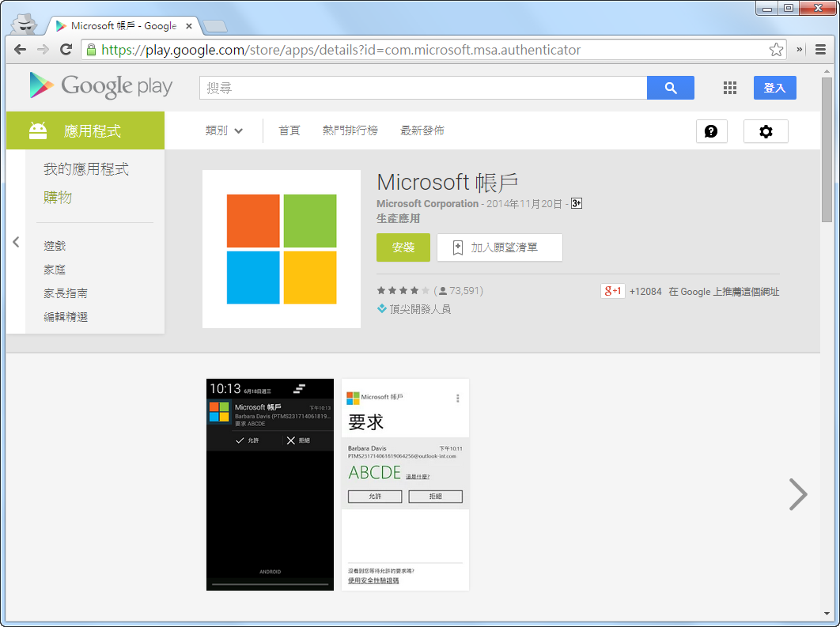Open 編輯精選 editors' choice link

[66, 316]
